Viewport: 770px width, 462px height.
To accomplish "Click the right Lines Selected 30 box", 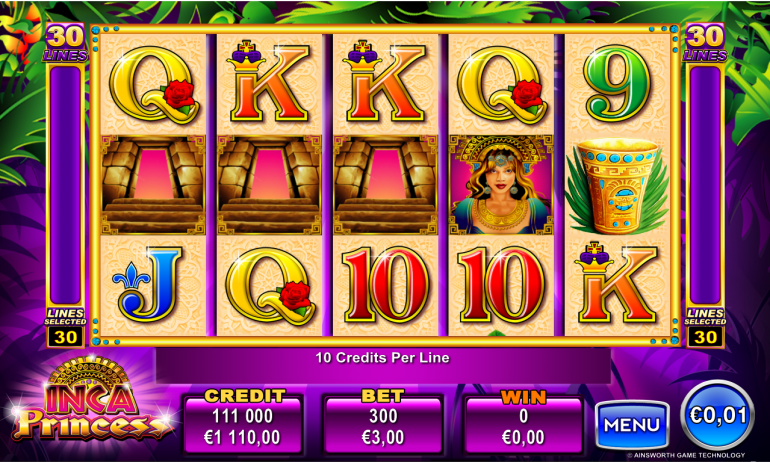I will pos(705,328).
